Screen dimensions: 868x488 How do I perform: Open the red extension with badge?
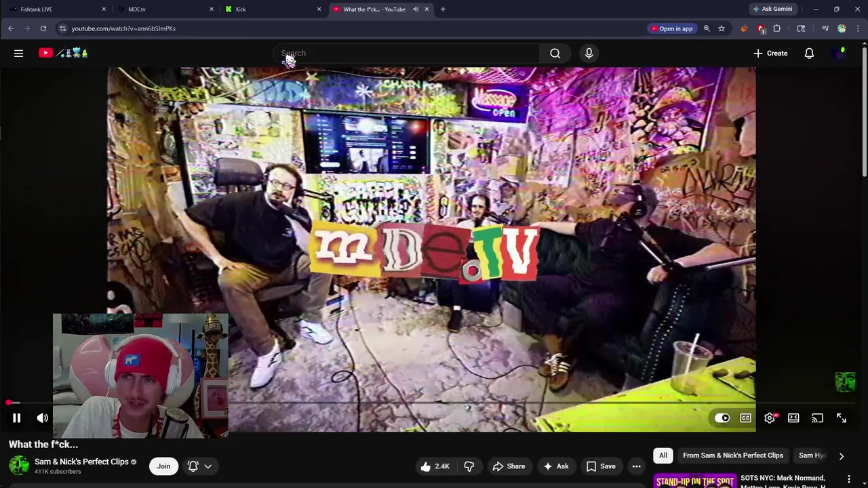pos(761,28)
